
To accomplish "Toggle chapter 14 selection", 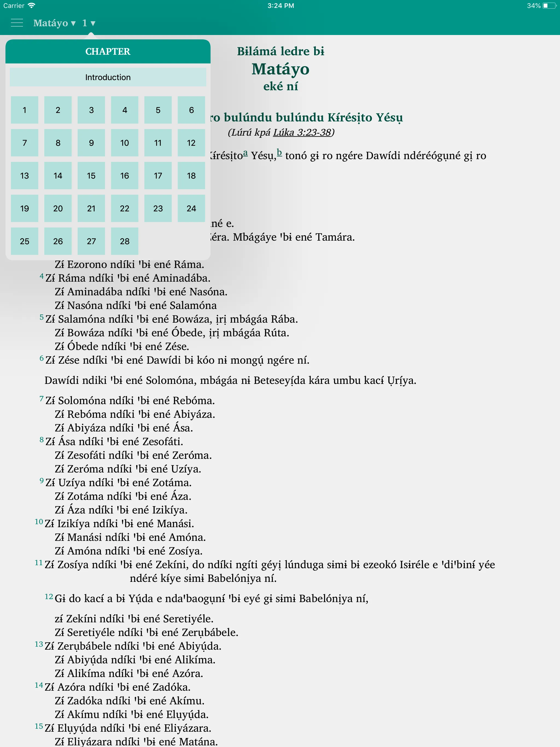I will coord(58,176).
